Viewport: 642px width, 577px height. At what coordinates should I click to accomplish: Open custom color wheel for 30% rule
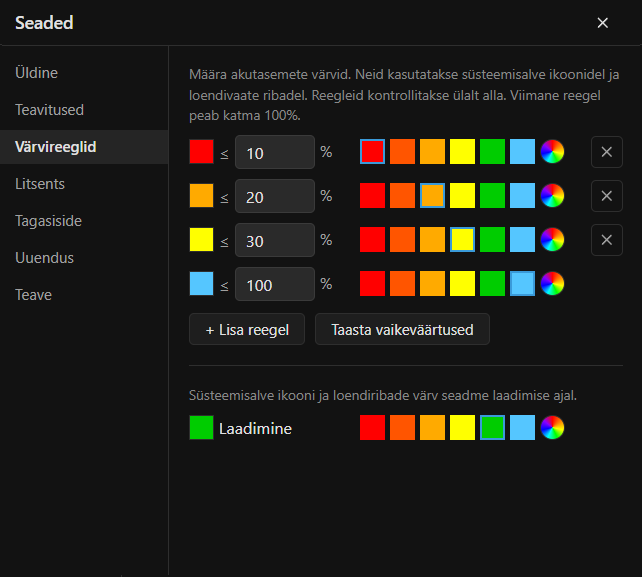(552, 240)
